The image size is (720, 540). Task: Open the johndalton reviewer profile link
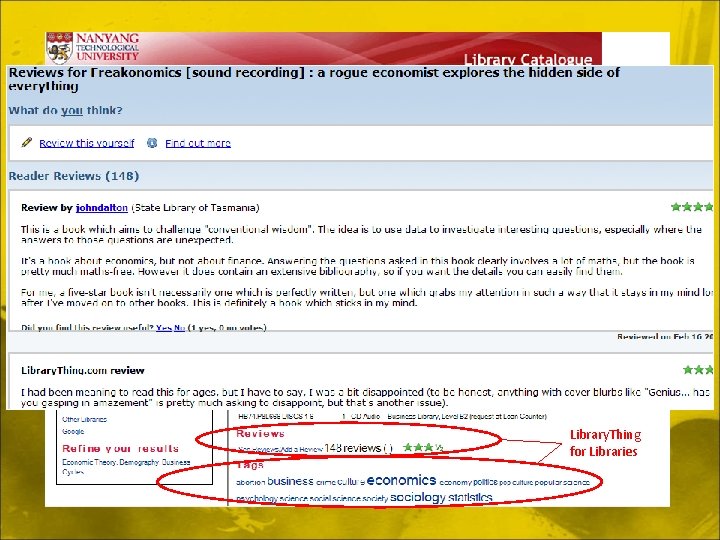(x=101, y=208)
